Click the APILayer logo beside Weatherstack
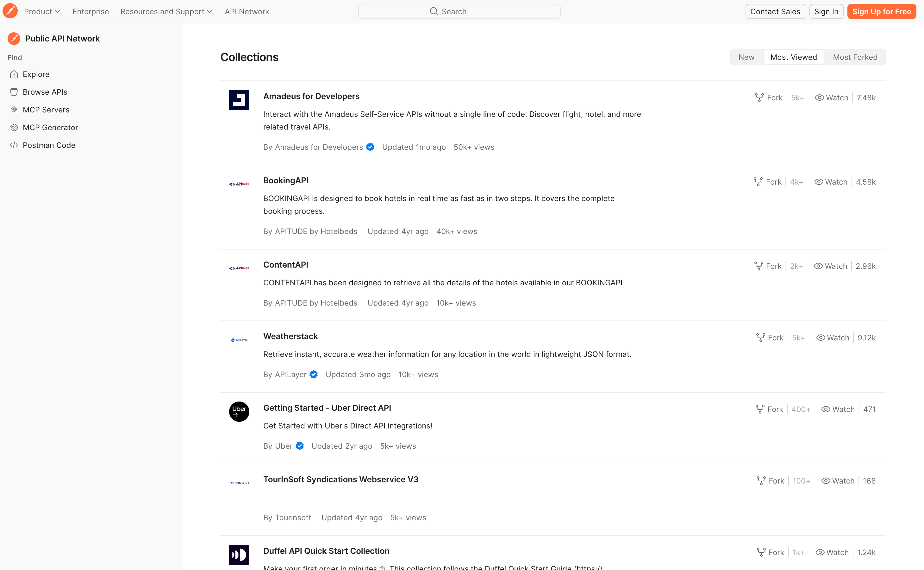The image size is (924, 570). tap(239, 340)
